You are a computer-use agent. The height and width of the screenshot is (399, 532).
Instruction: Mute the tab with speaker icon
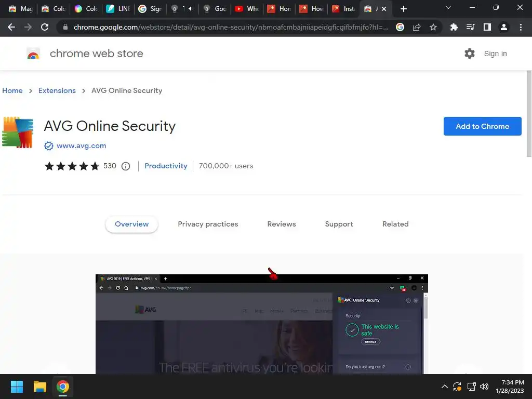pos(191,9)
